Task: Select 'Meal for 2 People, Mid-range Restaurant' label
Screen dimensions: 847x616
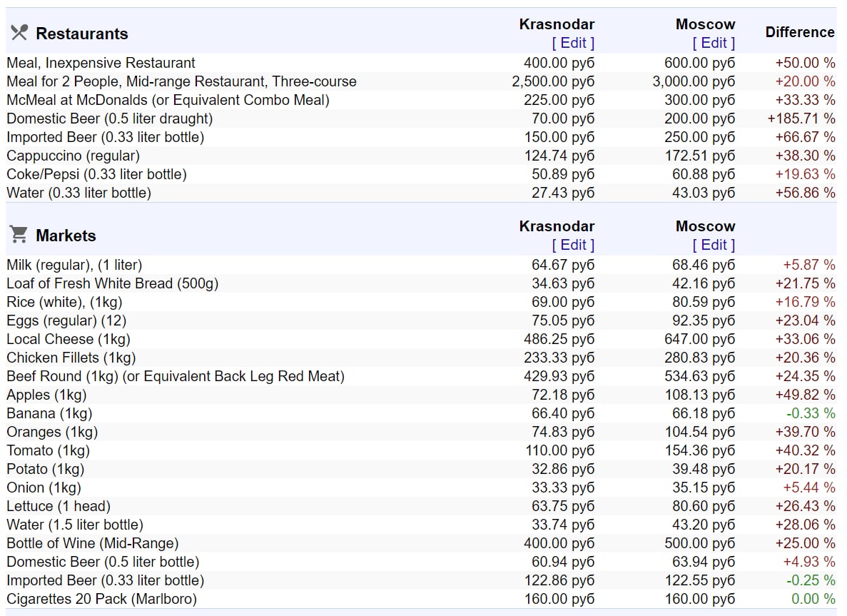Action: click(181, 81)
